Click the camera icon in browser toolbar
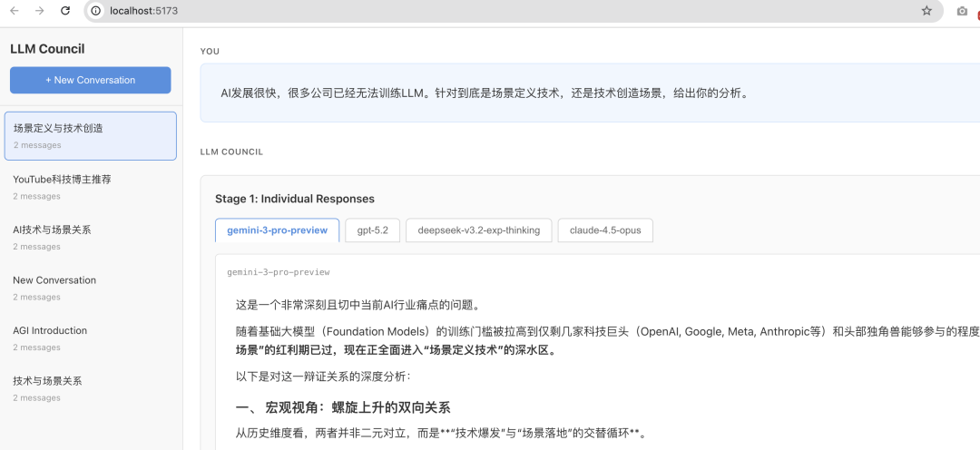Viewport: 980px width, 450px height. click(x=962, y=11)
